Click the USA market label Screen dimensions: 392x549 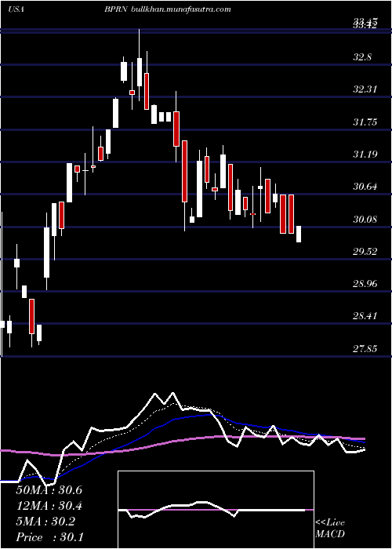[x=16, y=9]
